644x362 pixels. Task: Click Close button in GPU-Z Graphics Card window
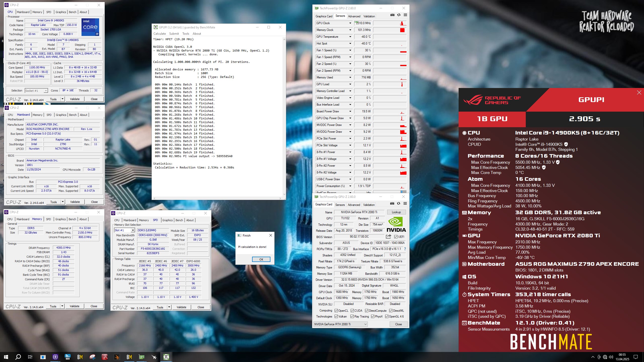tap(398, 324)
